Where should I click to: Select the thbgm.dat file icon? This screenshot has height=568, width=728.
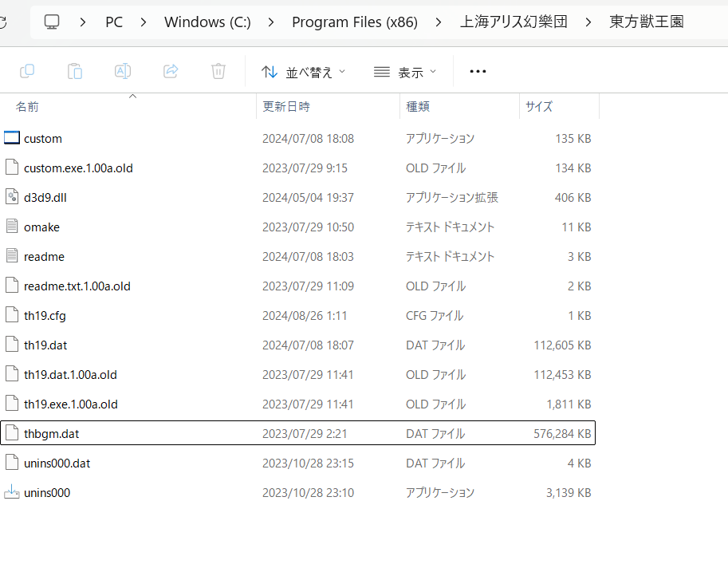pos(12,433)
